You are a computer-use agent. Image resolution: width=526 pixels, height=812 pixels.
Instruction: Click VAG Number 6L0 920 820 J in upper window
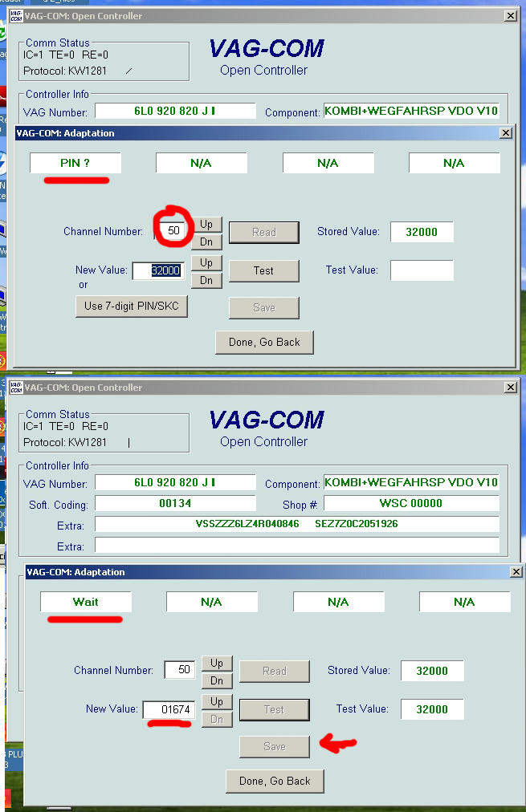pos(175,111)
